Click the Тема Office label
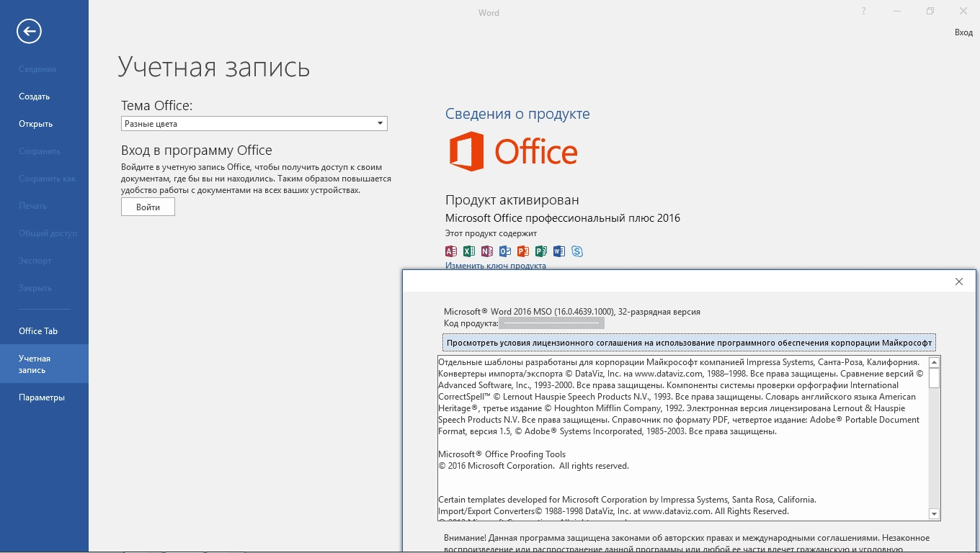This screenshot has width=980, height=553. point(157,106)
